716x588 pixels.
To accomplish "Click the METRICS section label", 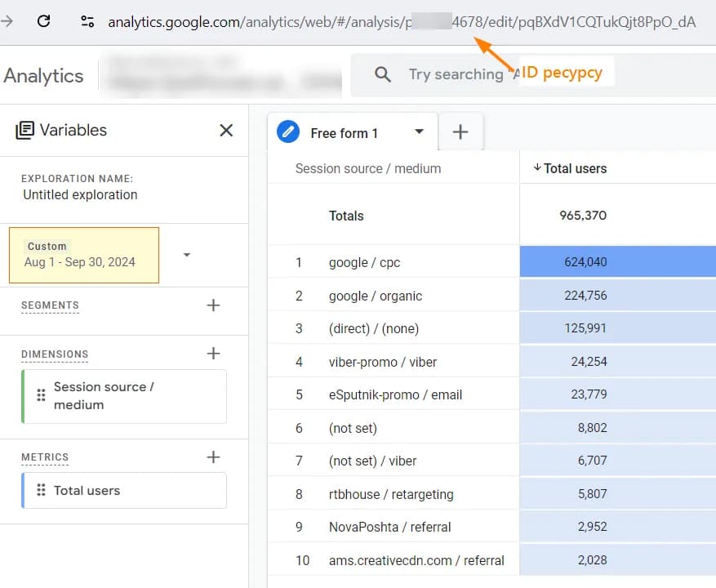I will [x=45, y=457].
